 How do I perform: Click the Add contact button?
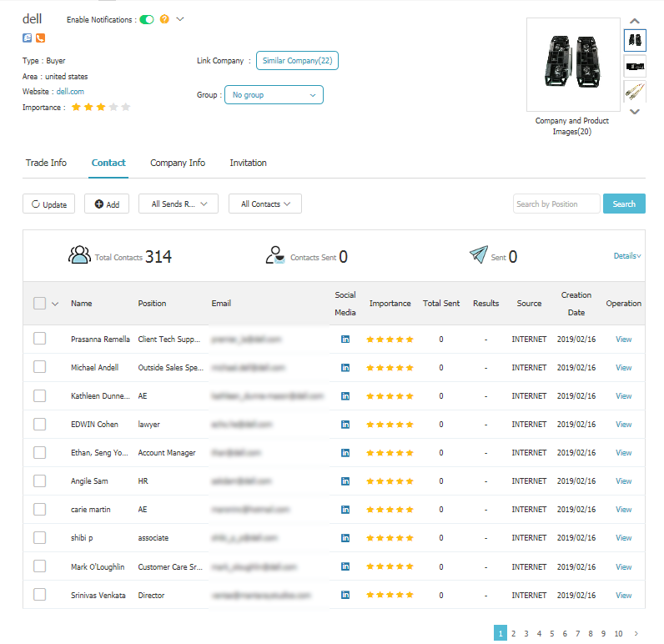[x=107, y=204]
